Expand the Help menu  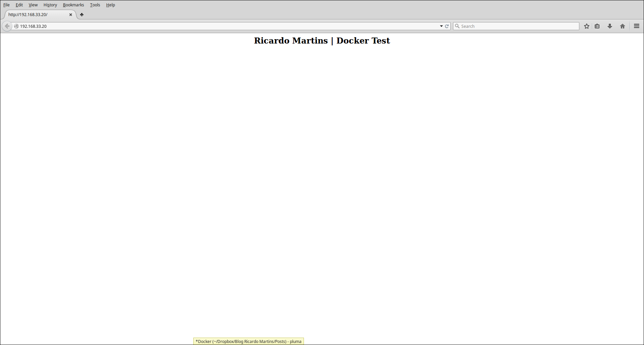click(x=110, y=5)
